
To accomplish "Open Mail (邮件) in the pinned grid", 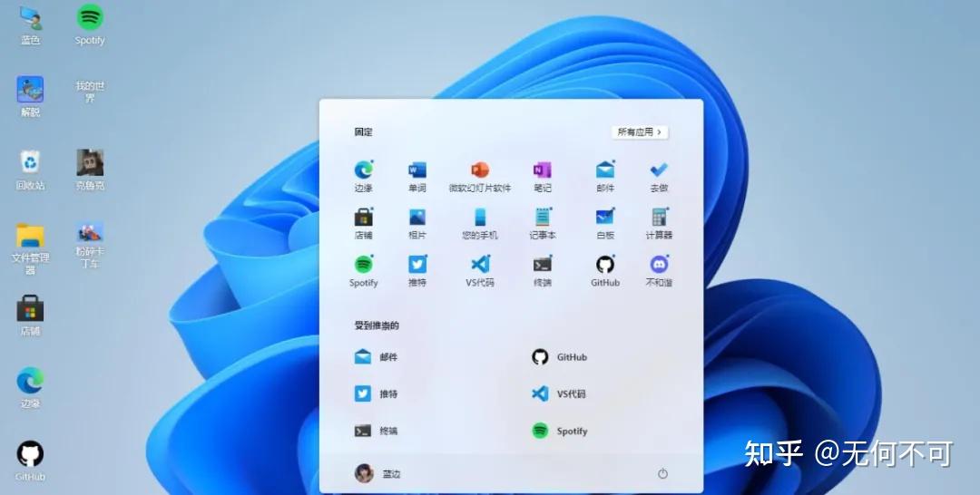I will tap(604, 176).
